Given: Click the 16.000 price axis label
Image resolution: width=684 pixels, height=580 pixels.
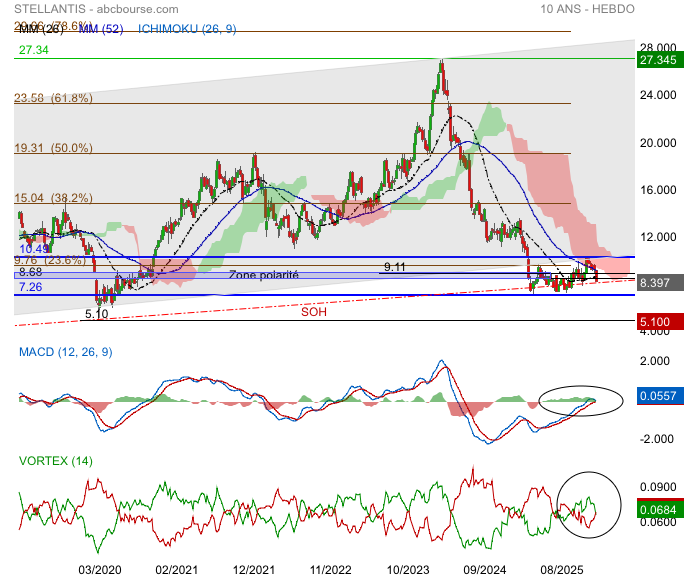Looking at the screenshot, I should tap(658, 190).
